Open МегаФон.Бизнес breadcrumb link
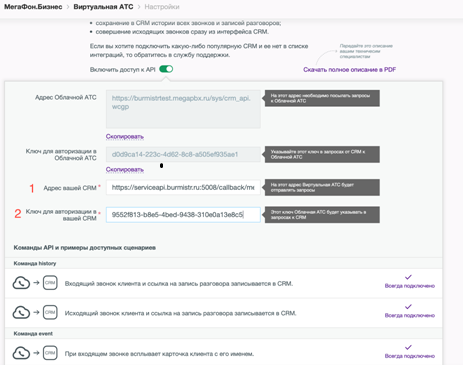 point(33,7)
